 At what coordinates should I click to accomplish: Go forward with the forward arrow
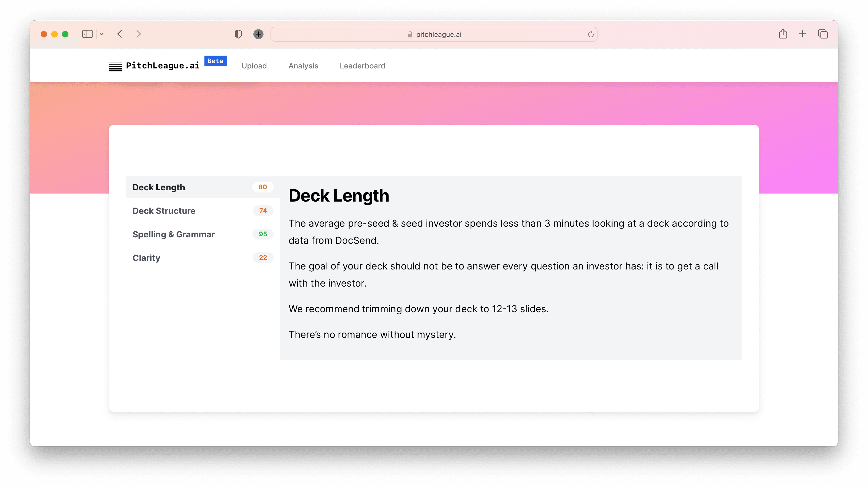tap(138, 34)
